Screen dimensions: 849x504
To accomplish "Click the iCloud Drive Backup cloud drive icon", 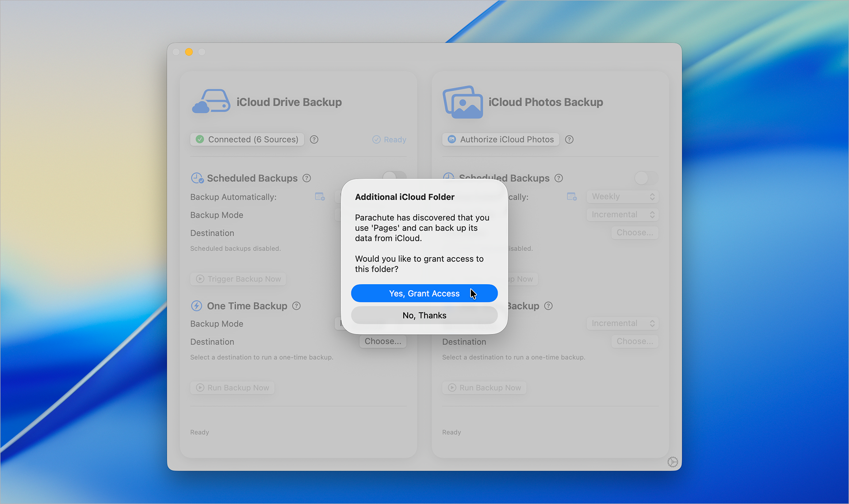I will click(211, 102).
